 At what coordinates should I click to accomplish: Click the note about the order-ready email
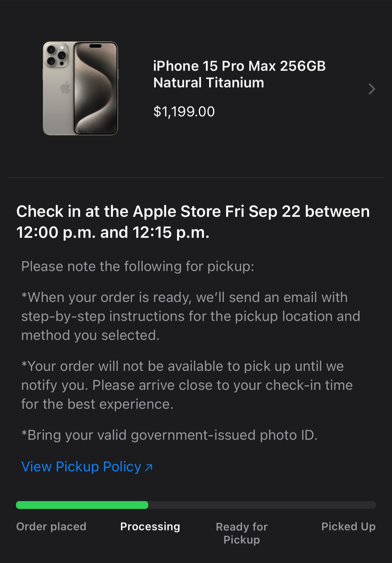(x=191, y=316)
